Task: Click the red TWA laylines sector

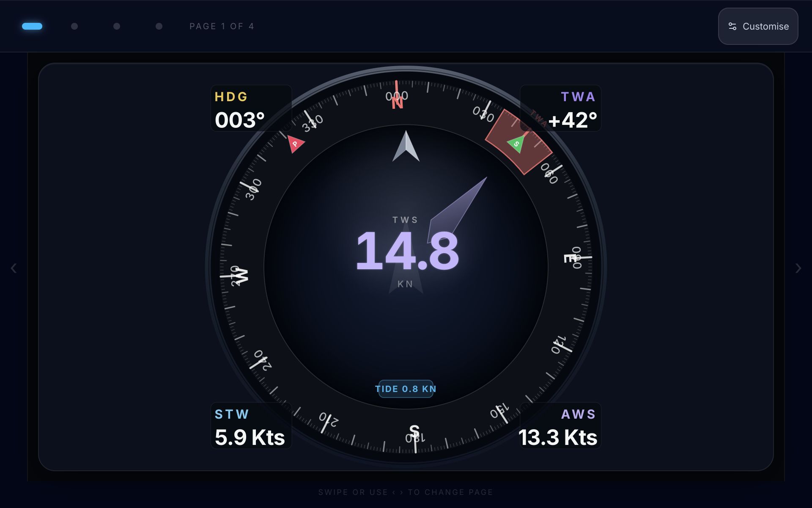Action: [x=518, y=142]
